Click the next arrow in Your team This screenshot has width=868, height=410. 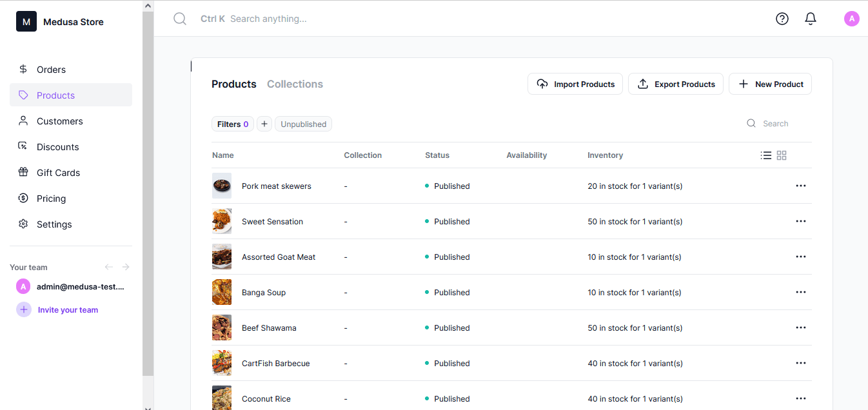[x=126, y=267]
